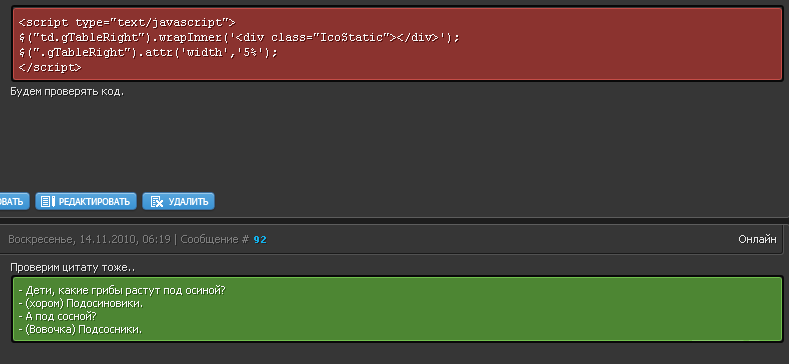The height and width of the screenshot is (364, 789).
Task: Click the pencil icon on РЕДАКТИРОВАТЬ button
Action: tap(47, 201)
